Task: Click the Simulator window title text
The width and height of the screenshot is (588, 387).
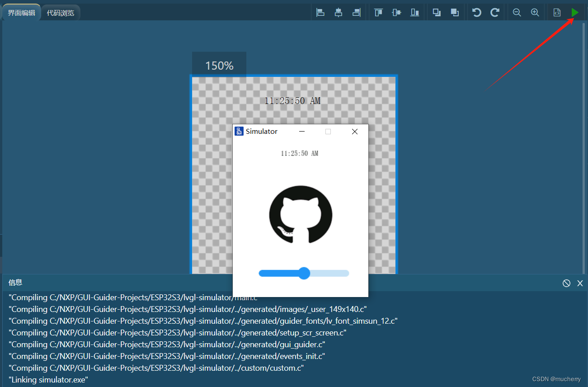Action: tap(262, 131)
